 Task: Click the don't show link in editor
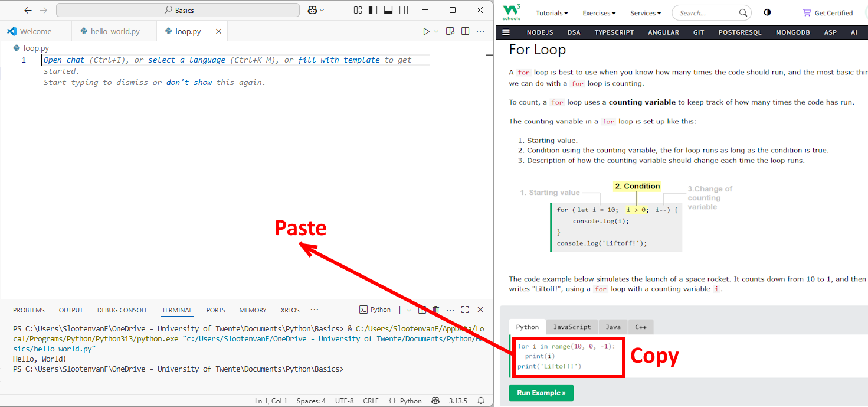(189, 82)
